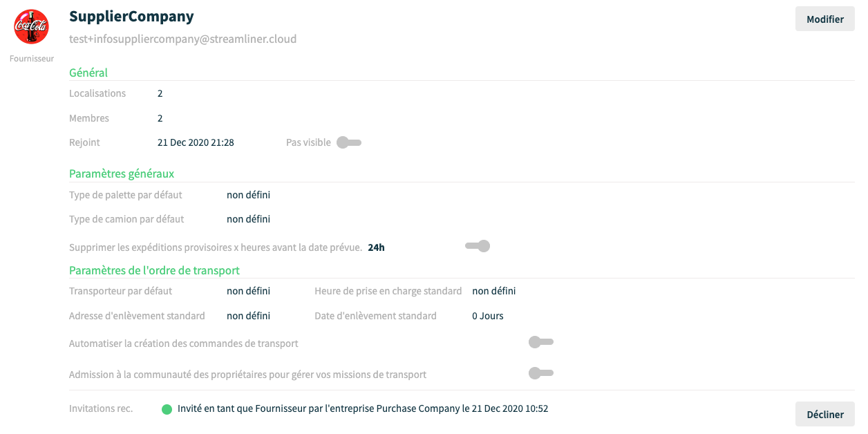Disable the provisional shipments deletion toggle
The height and width of the screenshot is (434, 868).
coord(478,246)
